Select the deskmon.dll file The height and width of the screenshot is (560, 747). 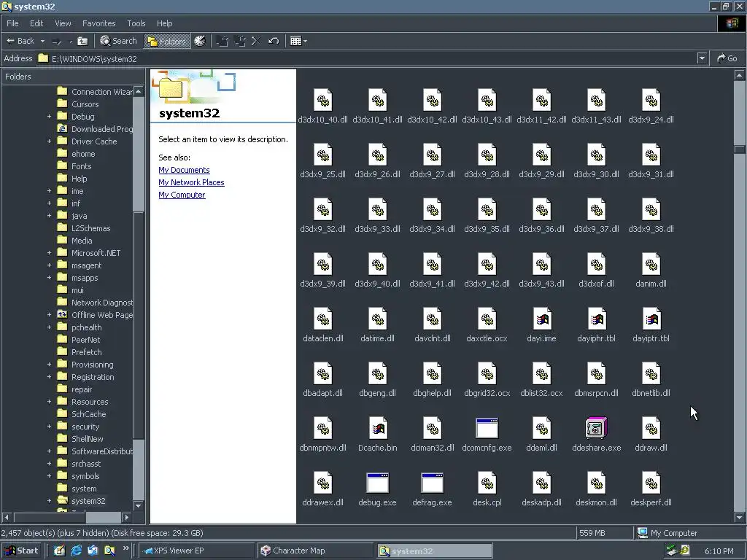[x=597, y=490]
